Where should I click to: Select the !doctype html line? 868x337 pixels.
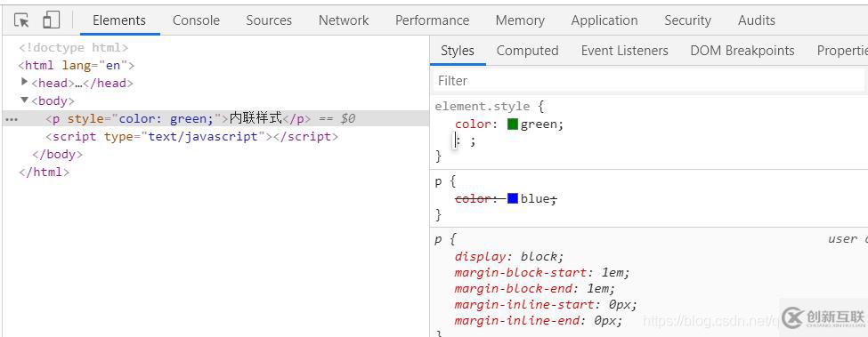pyautogui.click(x=74, y=47)
